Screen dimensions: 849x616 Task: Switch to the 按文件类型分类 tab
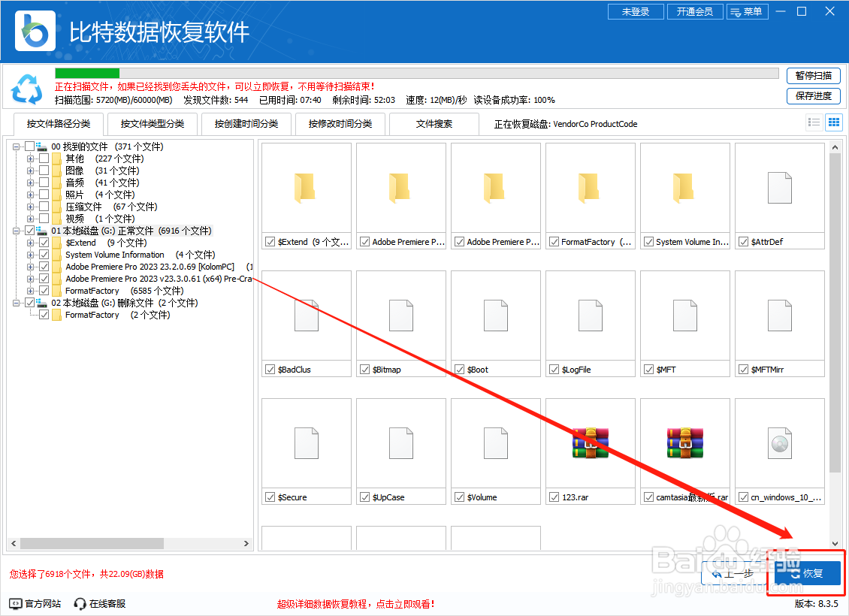point(152,123)
